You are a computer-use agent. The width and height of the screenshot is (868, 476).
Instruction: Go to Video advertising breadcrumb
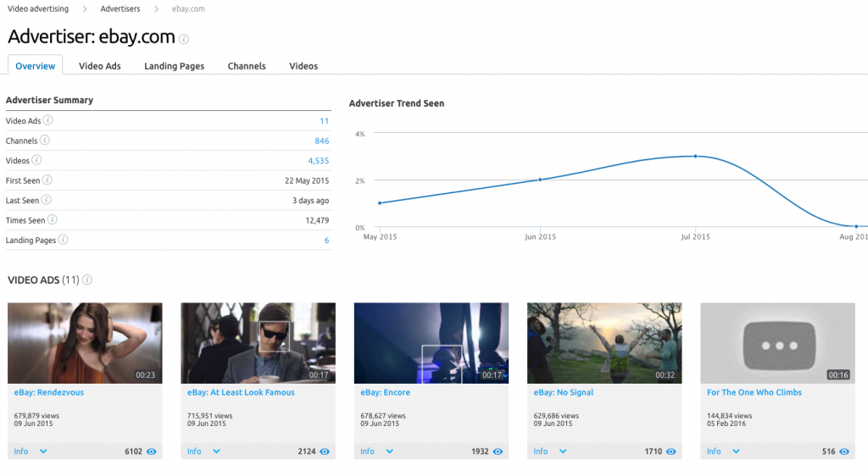(x=38, y=8)
